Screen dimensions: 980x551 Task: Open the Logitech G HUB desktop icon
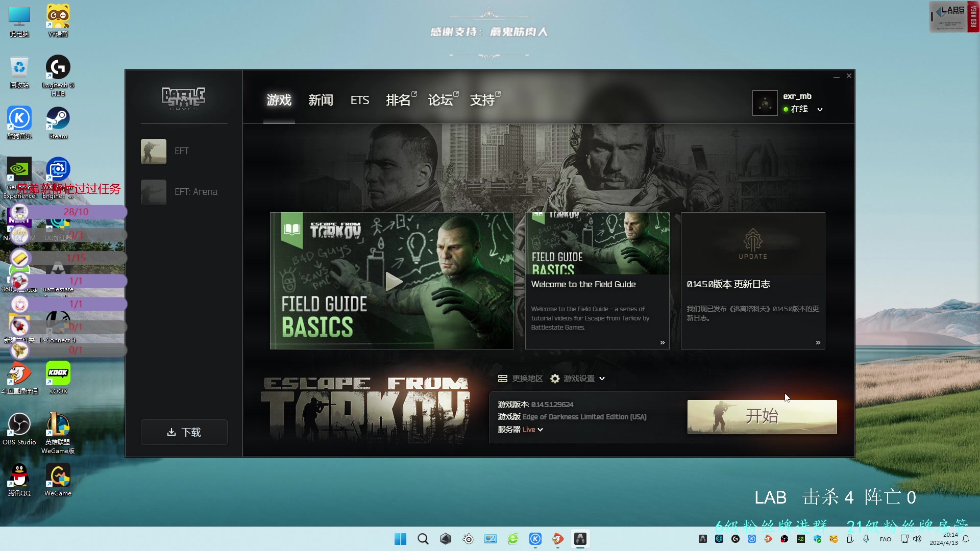pos(58,76)
